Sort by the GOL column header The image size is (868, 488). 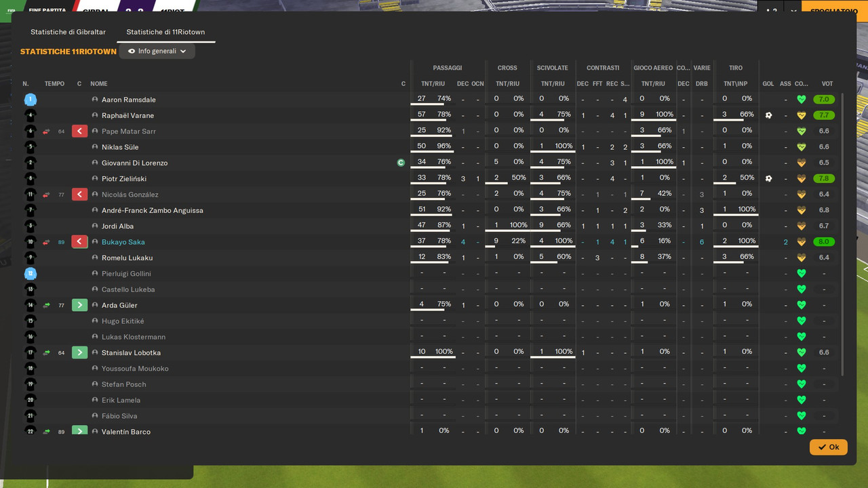[x=768, y=84]
